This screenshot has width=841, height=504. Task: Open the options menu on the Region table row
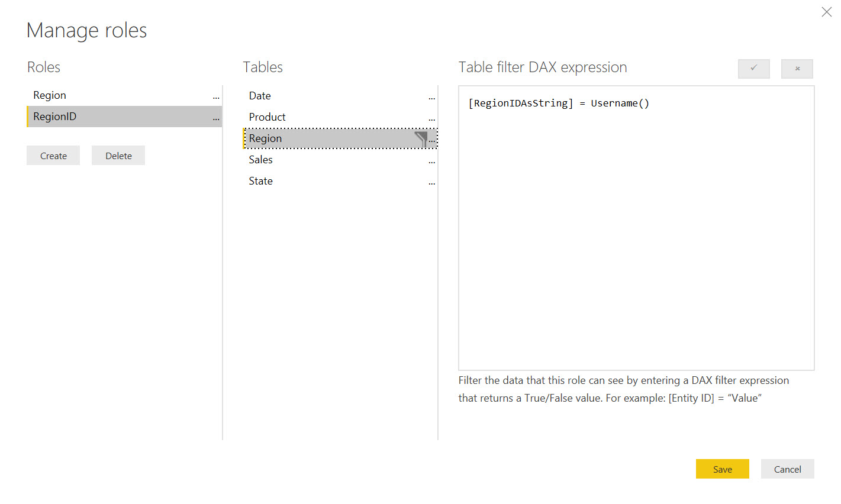click(x=431, y=140)
